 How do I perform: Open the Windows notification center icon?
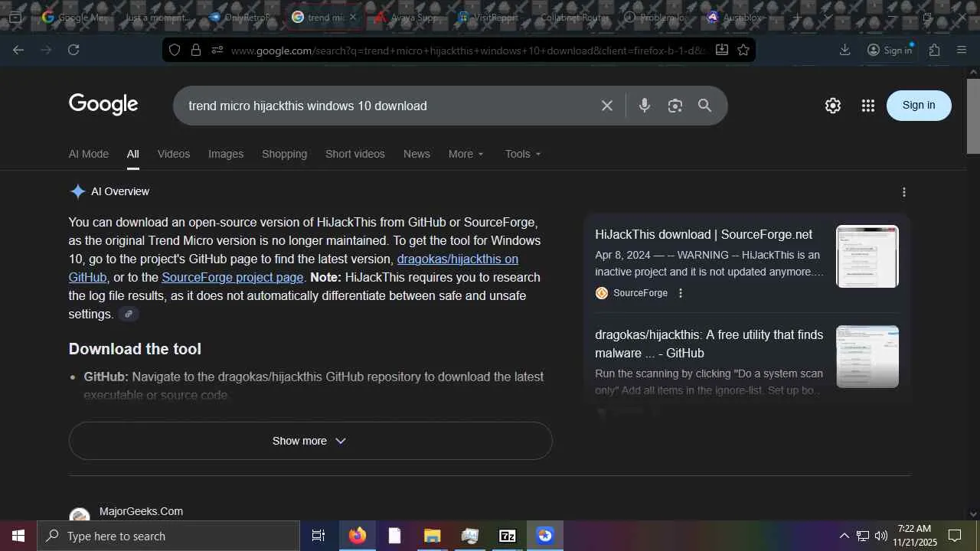[955, 536]
